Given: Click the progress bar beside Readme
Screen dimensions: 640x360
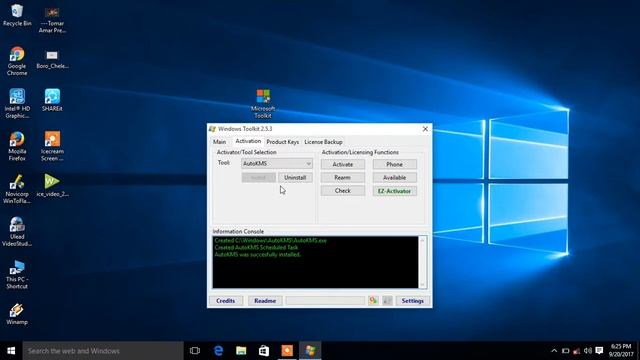Looking at the screenshot, I should click(x=325, y=301).
